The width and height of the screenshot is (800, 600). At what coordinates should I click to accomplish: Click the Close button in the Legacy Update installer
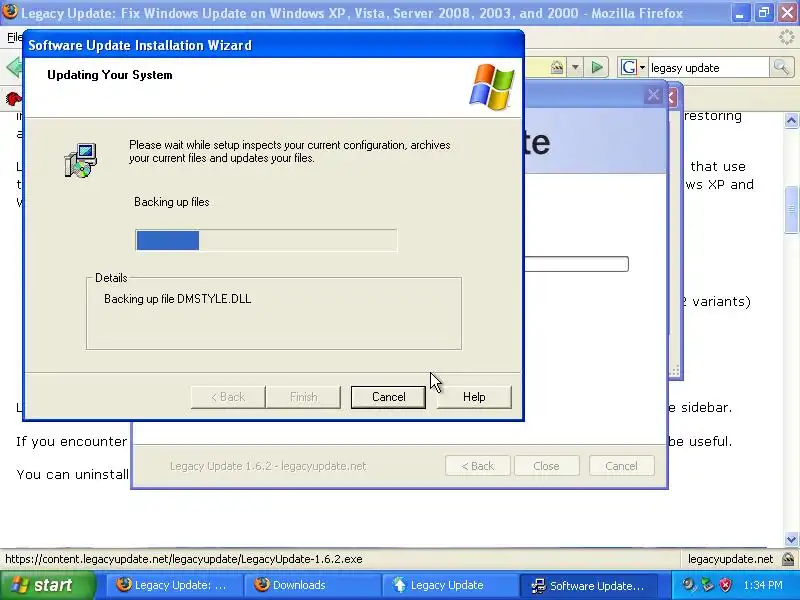(x=546, y=466)
